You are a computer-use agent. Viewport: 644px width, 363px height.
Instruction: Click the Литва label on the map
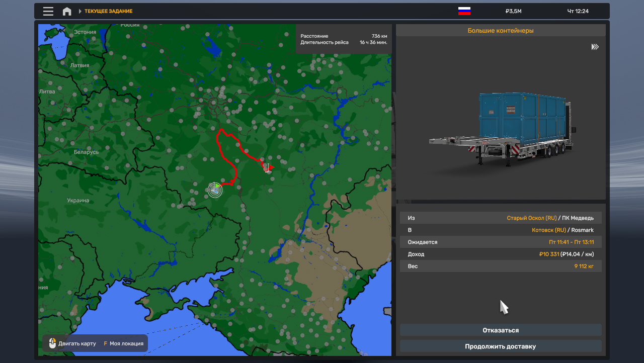pyautogui.click(x=47, y=92)
